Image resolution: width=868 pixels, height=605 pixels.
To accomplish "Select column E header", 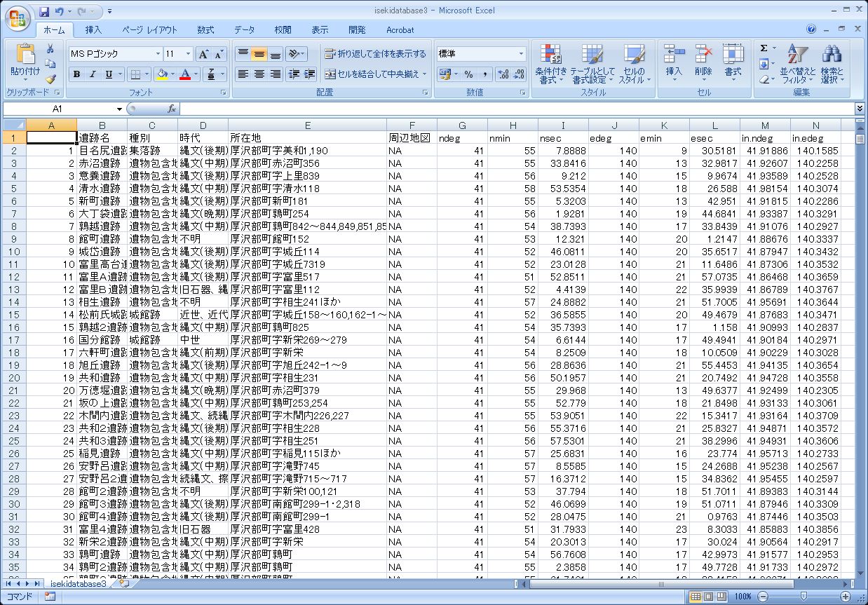I will pyautogui.click(x=308, y=125).
